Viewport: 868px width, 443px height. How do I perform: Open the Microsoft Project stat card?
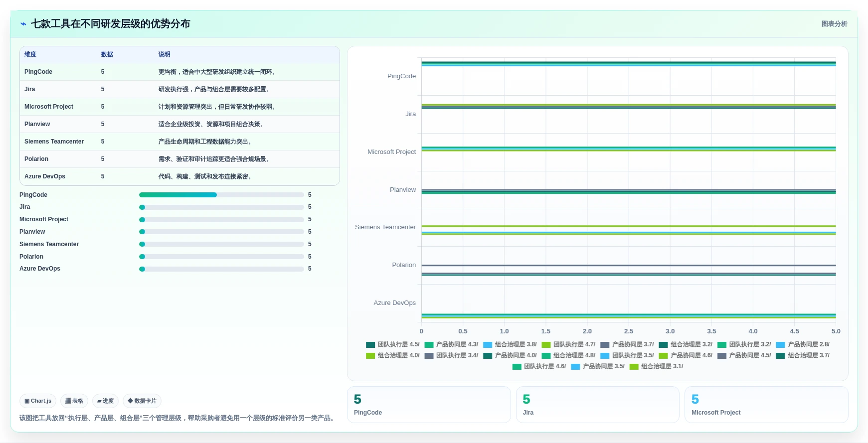[x=766, y=405]
